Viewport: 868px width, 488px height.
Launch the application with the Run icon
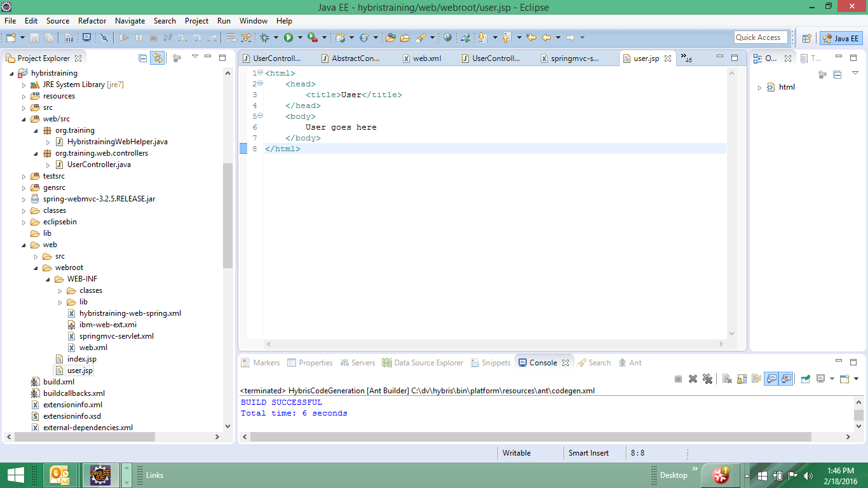click(x=290, y=37)
